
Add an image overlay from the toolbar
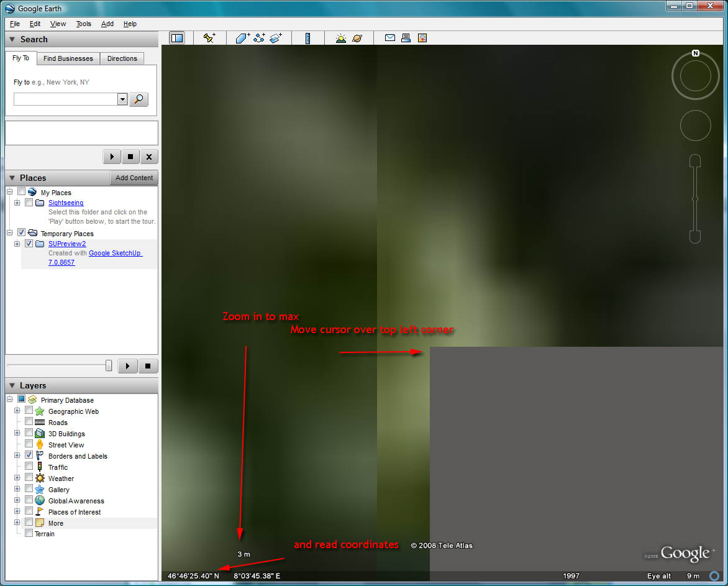coord(276,38)
